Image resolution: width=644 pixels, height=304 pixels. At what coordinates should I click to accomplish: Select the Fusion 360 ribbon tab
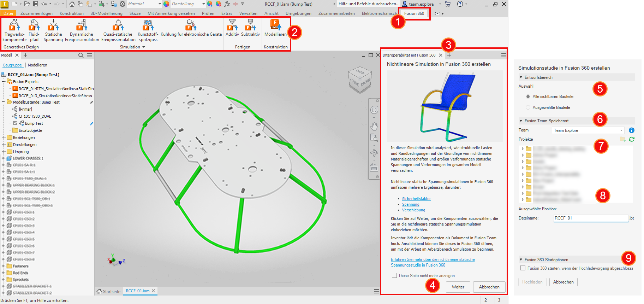pos(414,13)
